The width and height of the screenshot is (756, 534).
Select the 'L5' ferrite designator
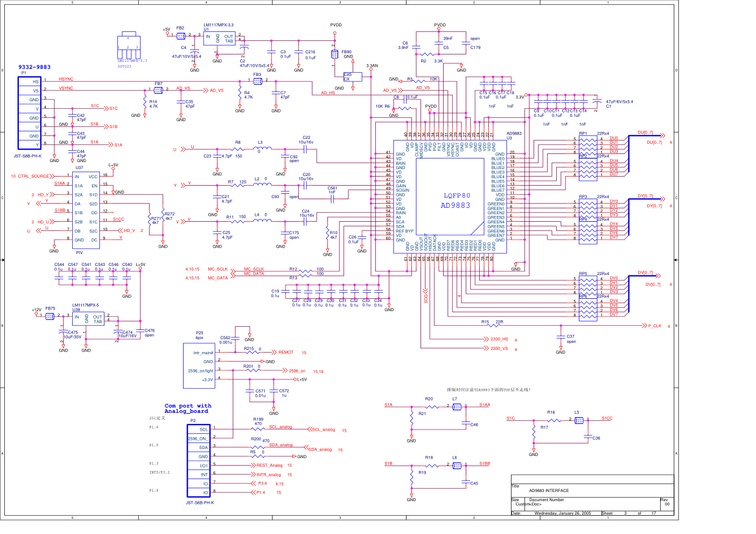click(x=577, y=412)
